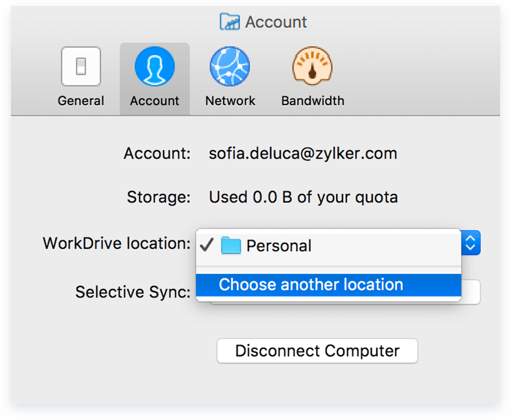This screenshot has width=511, height=420.
Task: Select the Account tab label
Action: click(154, 101)
